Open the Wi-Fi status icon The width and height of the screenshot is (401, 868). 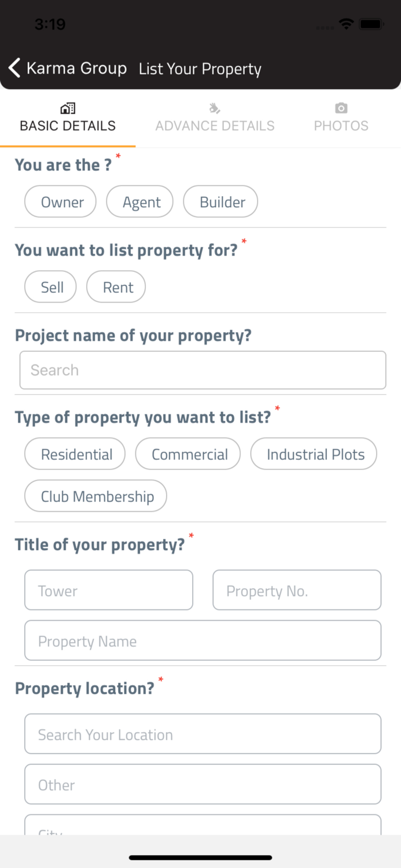(x=346, y=24)
